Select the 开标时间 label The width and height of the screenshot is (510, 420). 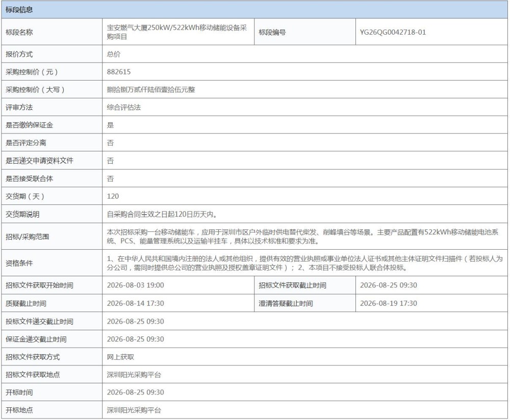19,392
